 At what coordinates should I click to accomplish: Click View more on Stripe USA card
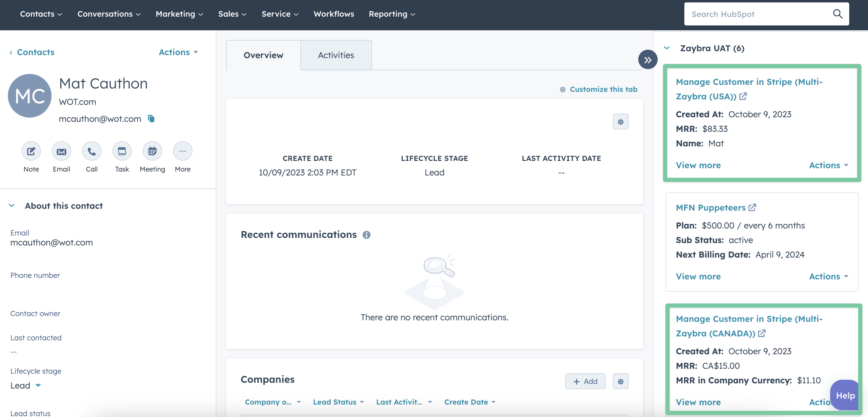(698, 165)
